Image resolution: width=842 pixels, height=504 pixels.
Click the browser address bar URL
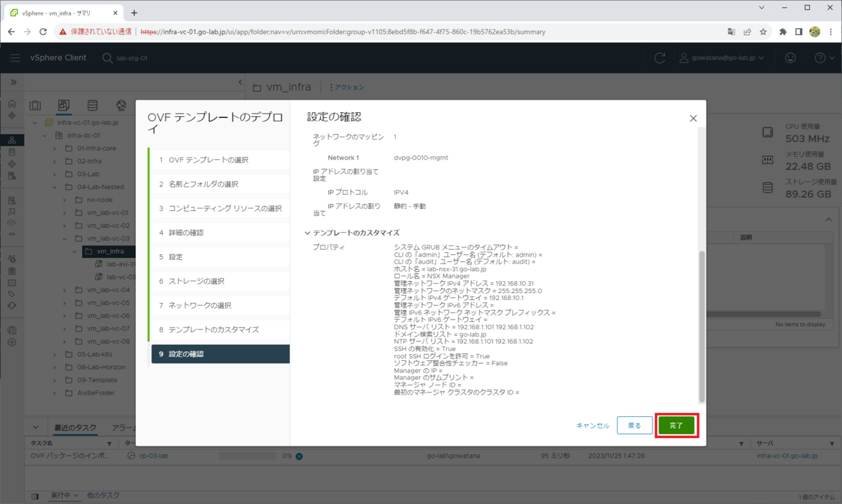pyautogui.click(x=342, y=32)
